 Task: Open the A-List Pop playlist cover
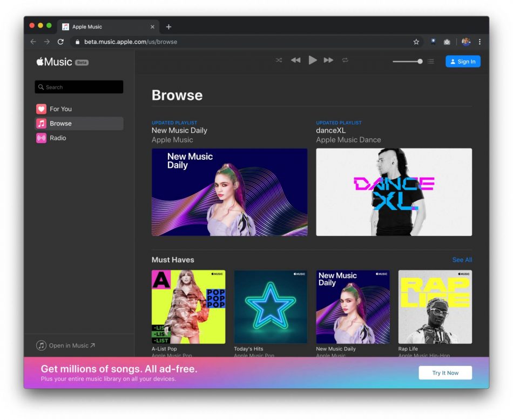click(188, 307)
